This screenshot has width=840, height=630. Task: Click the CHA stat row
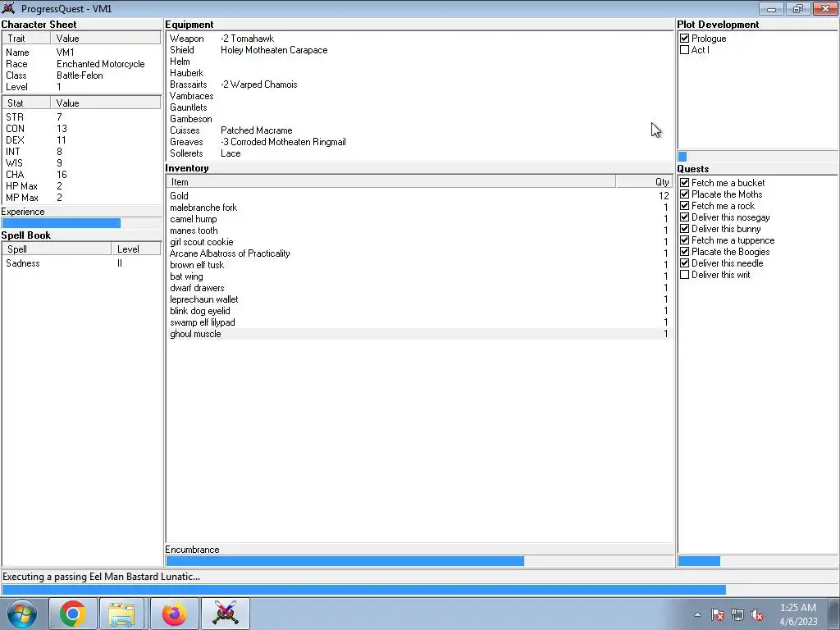click(81, 175)
